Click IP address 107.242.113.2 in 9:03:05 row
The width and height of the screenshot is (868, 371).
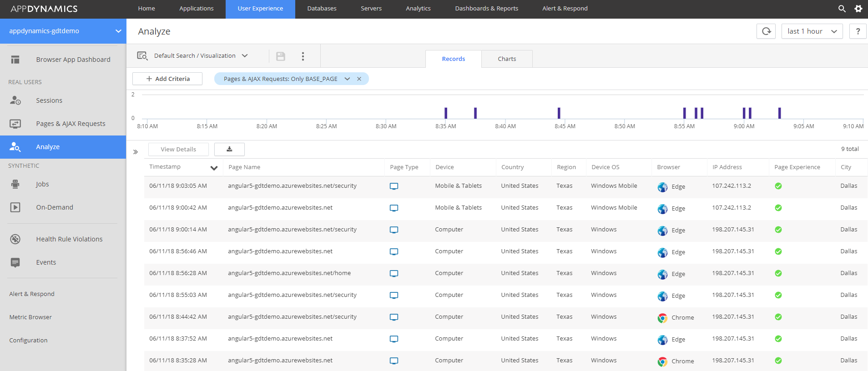click(x=732, y=186)
